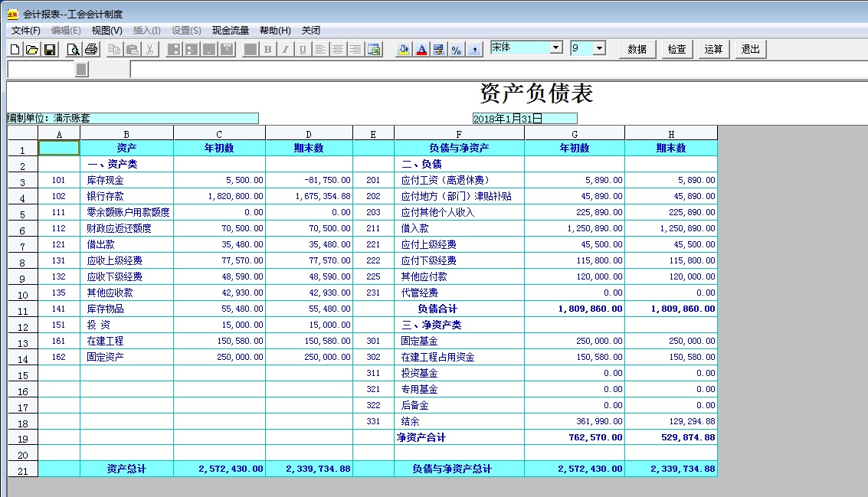868x497 pixels.
Task: Click the 固定资产 cell
Action: (x=126, y=357)
